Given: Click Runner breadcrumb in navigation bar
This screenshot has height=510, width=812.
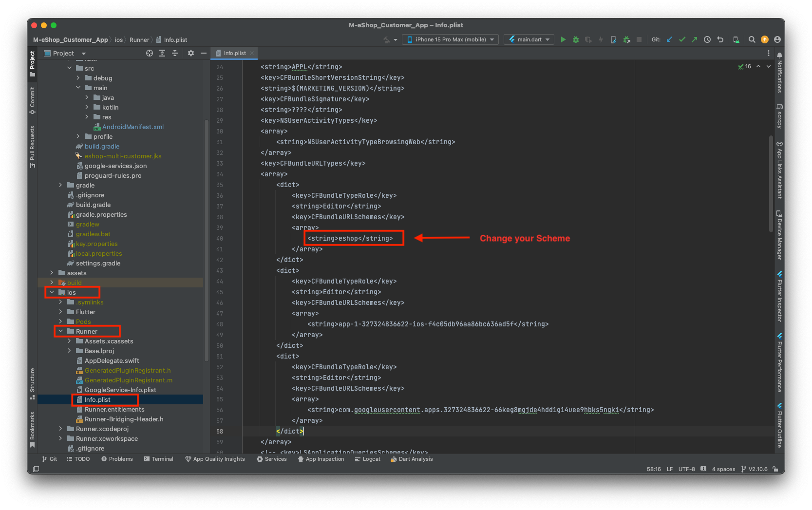Looking at the screenshot, I should [x=139, y=40].
